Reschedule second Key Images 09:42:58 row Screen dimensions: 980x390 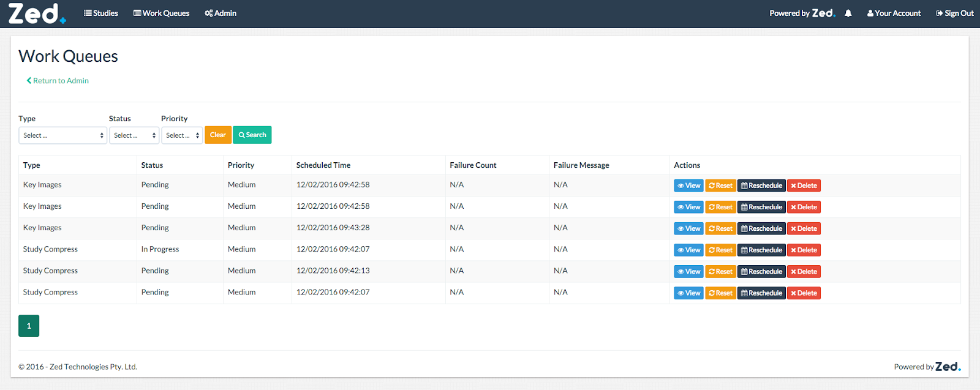[761, 207]
